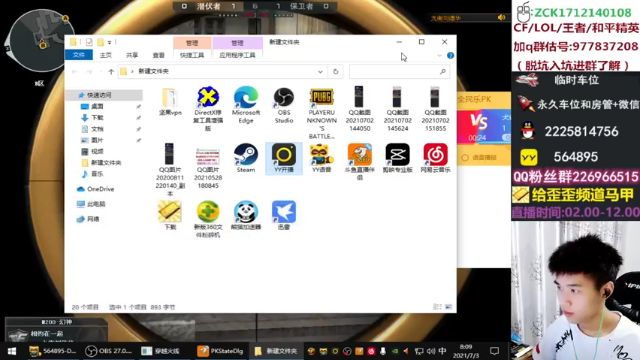
Task: Click the back navigation arrow
Action: coord(75,71)
